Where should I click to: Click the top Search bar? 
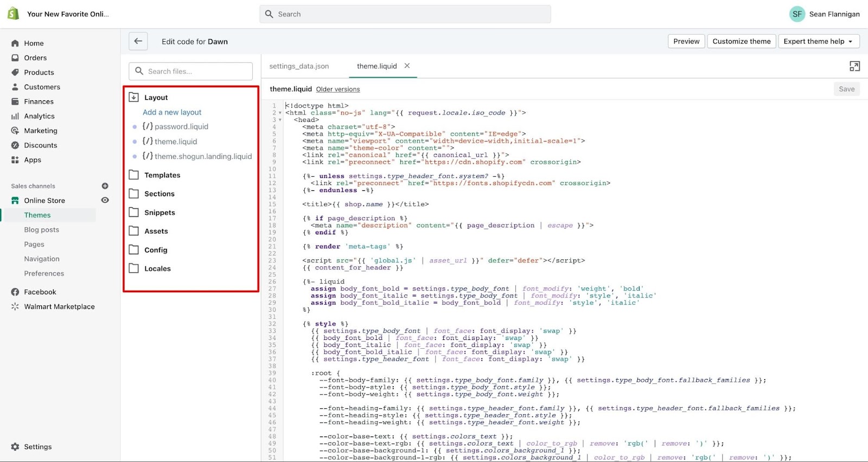pyautogui.click(x=405, y=14)
